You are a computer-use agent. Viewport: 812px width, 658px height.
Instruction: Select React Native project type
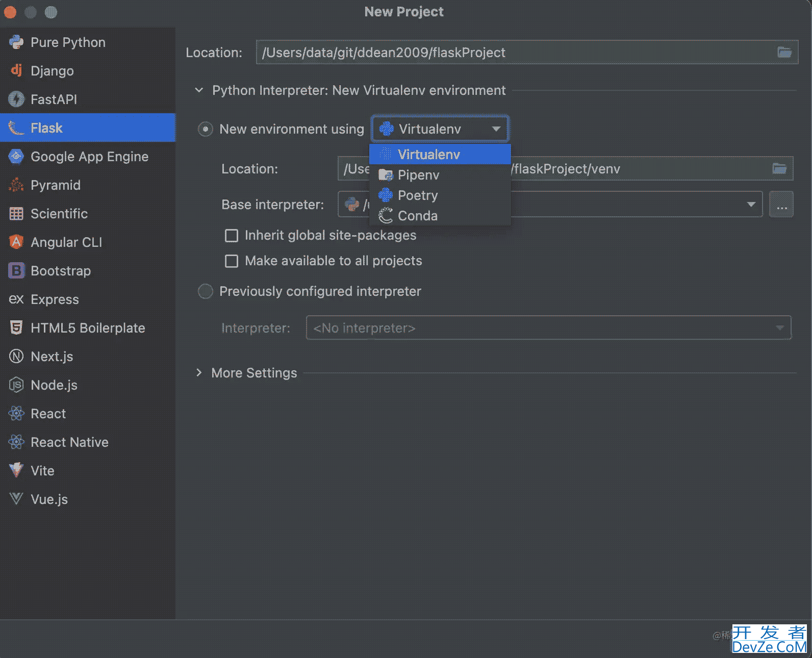point(88,442)
